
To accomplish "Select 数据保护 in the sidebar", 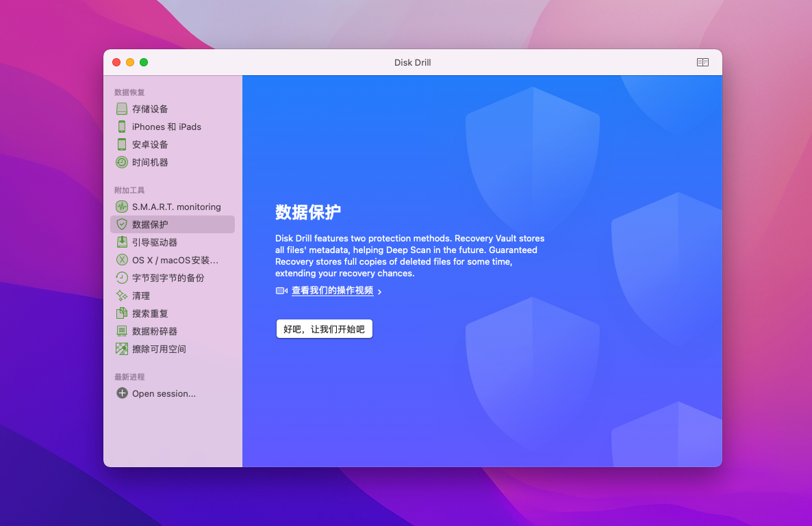I will [x=150, y=224].
